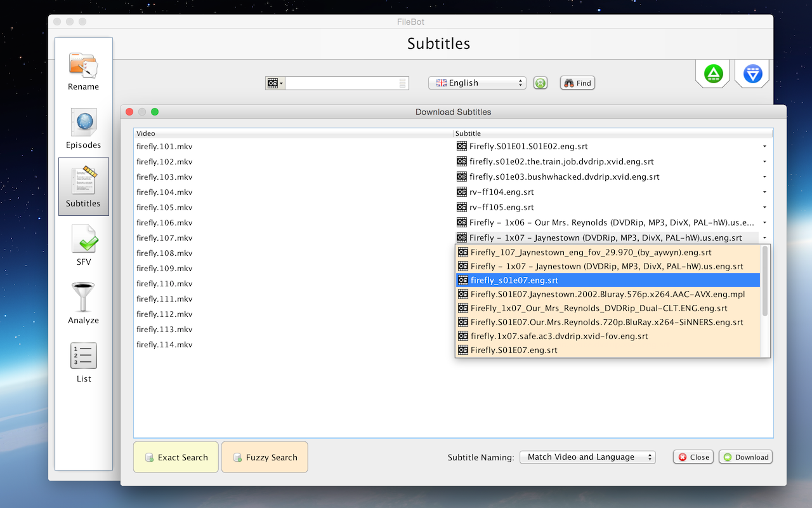Expand subtitle dropdown for firefly.105.mkv

click(x=764, y=208)
